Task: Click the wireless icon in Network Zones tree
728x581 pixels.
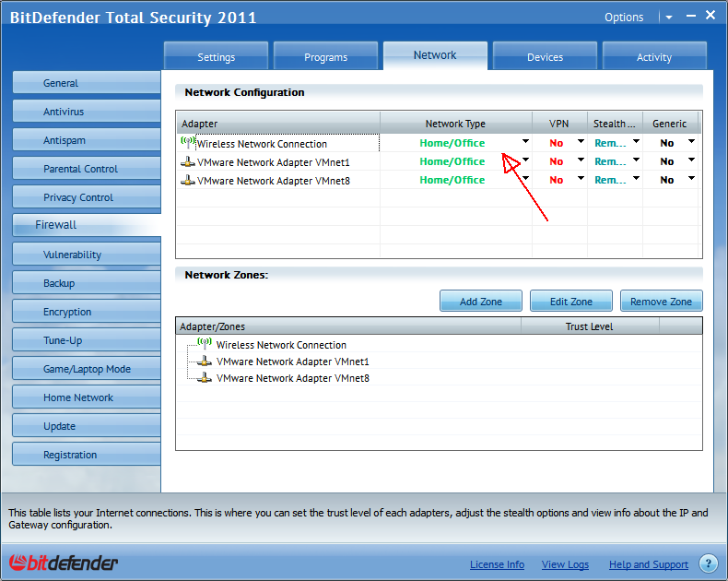Action: click(205, 343)
